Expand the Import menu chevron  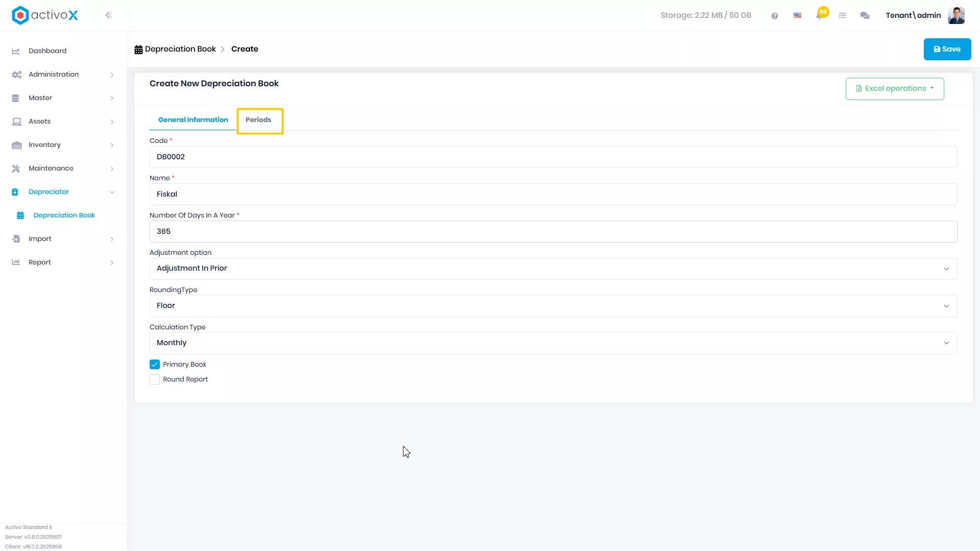pos(112,239)
